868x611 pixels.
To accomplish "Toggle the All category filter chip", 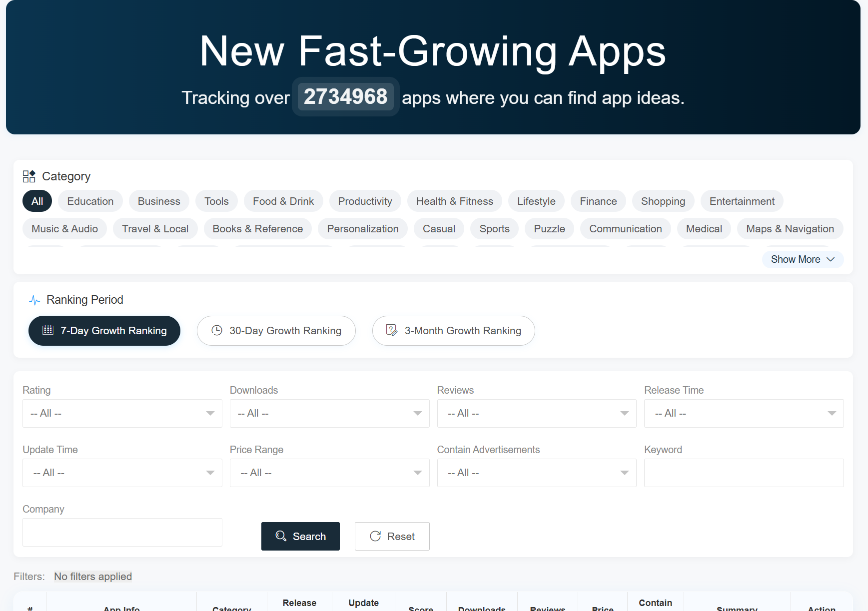I will [x=37, y=201].
